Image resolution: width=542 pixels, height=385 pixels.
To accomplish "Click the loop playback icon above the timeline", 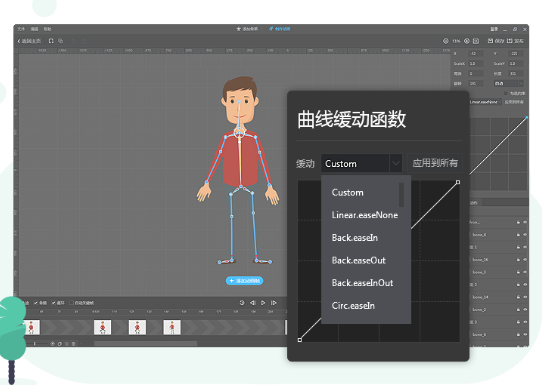I will [242, 303].
